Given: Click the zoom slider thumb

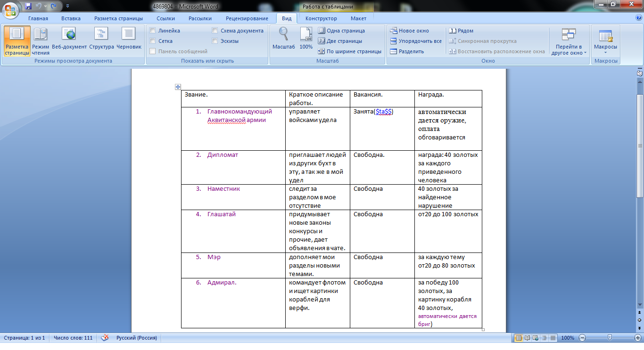Looking at the screenshot, I should pyautogui.click(x=610, y=338).
